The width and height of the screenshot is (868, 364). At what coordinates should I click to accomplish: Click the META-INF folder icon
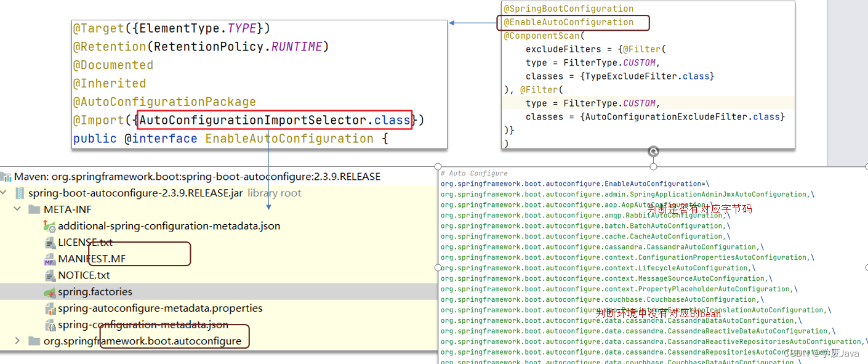34,210
